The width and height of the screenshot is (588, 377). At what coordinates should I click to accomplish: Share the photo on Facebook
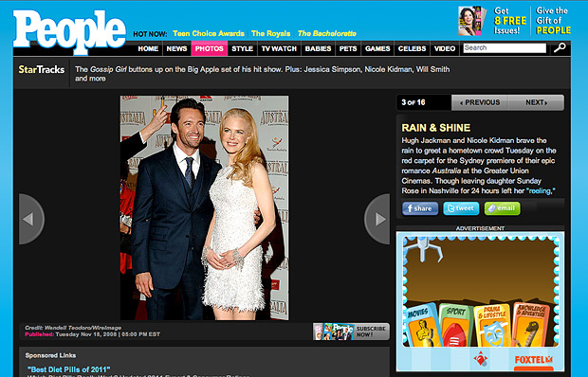coord(420,208)
